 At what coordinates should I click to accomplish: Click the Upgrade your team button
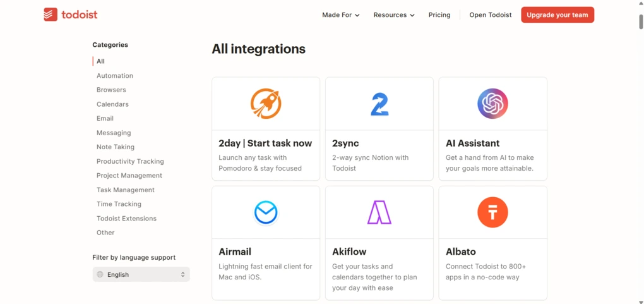(558, 15)
